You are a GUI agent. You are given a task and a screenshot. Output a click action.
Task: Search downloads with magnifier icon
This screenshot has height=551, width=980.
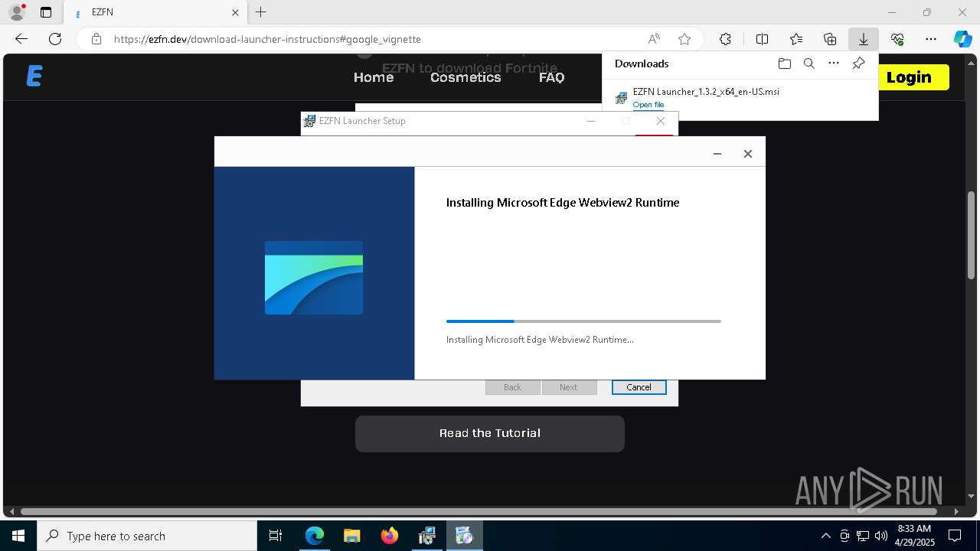(809, 64)
